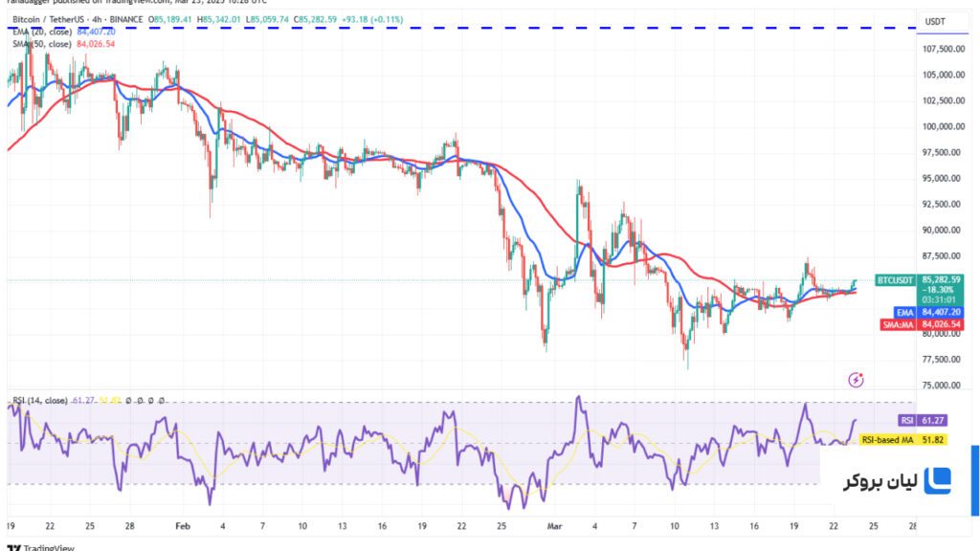Click the 75,000.00 price level

pyautogui.click(x=944, y=386)
